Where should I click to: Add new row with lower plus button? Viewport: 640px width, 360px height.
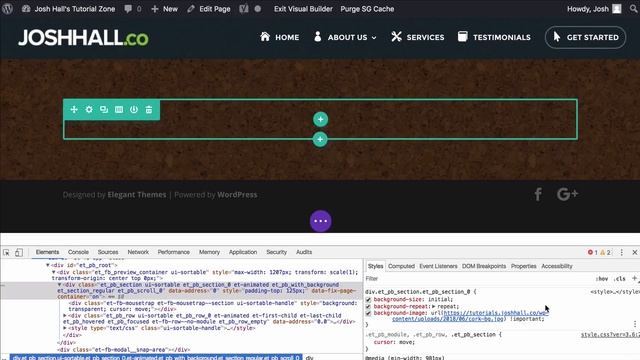pyautogui.click(x=320, y=139)
